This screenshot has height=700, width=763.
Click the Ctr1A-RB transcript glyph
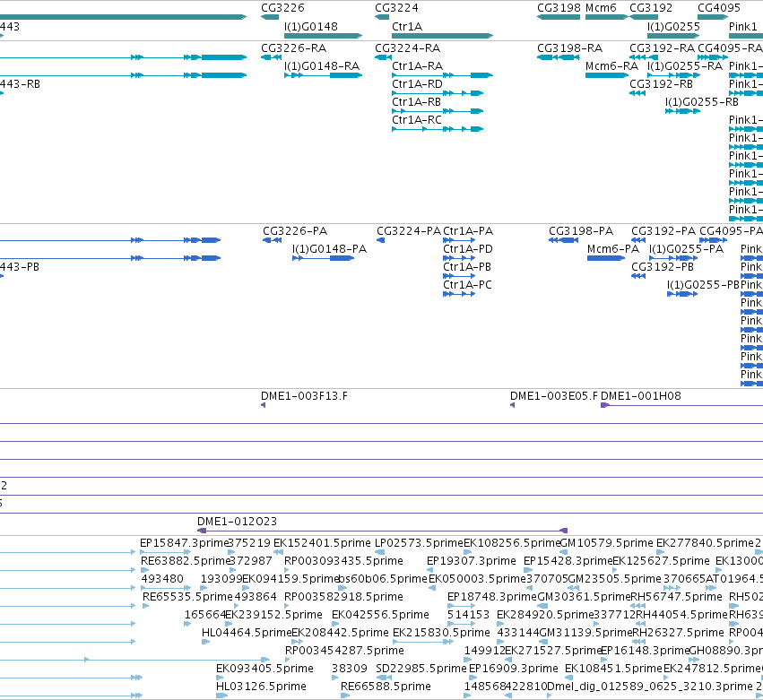[x=438, y=111]
